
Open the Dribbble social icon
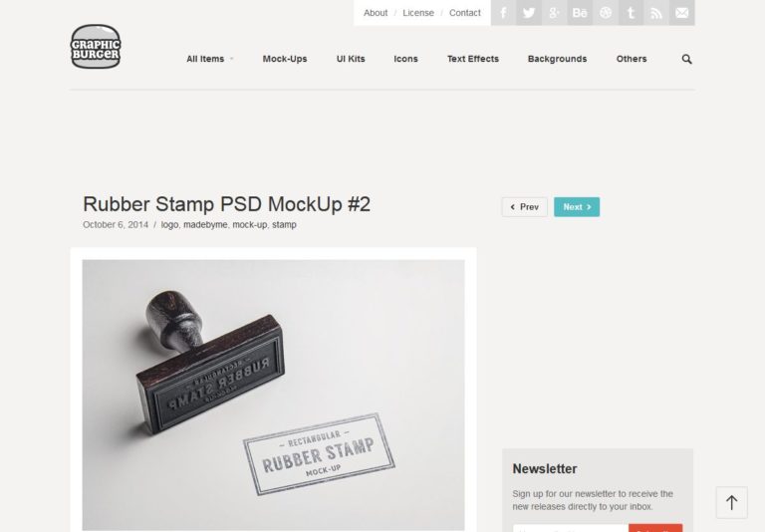click(606, 13)
